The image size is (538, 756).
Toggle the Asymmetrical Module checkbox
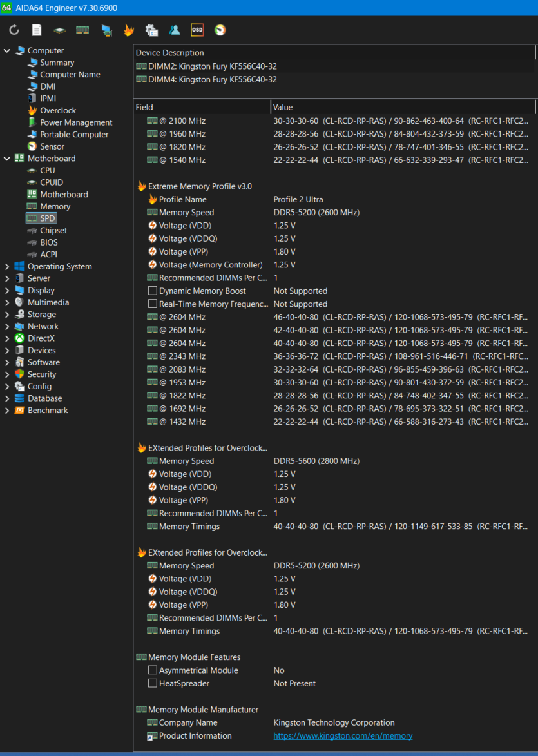click(x=152, y=670)
